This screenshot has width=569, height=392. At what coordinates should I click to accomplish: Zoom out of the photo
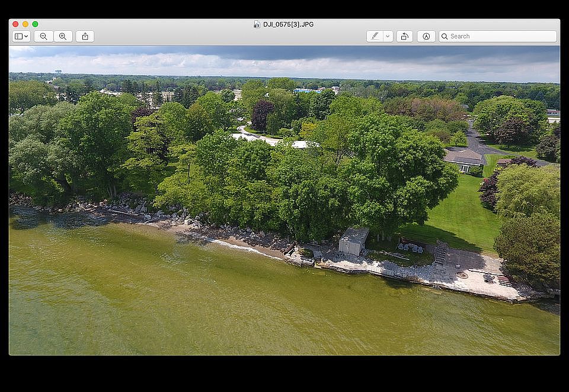(43, 36)
